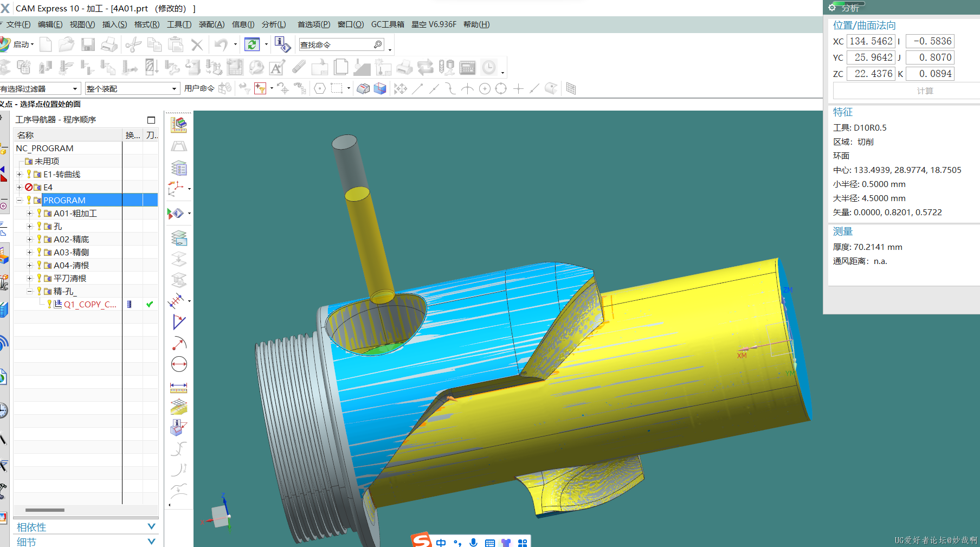Click the 查找命令 search field
980x547 pixels.
pyautogui.click(x=336, y=44)
